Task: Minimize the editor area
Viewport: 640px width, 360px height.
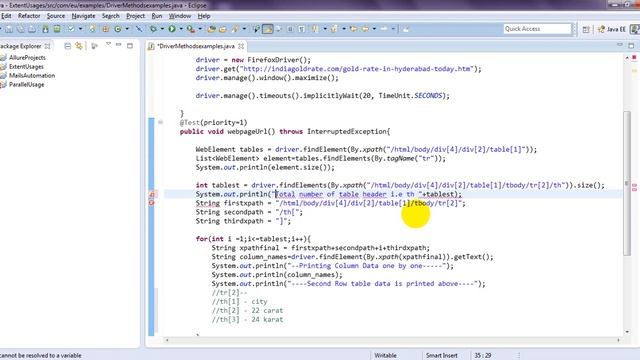Action: tap(620, 44)
